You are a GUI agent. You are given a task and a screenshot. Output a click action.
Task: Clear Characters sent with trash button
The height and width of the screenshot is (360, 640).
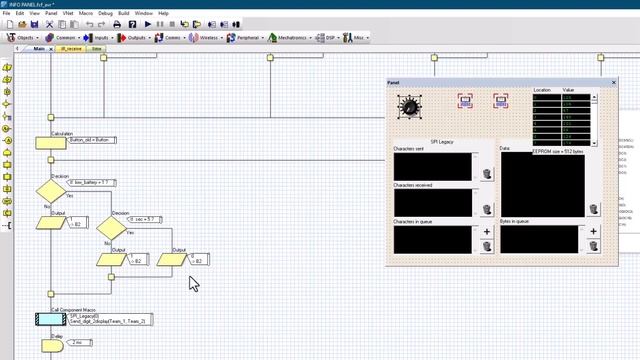click(x=487, y=174)
